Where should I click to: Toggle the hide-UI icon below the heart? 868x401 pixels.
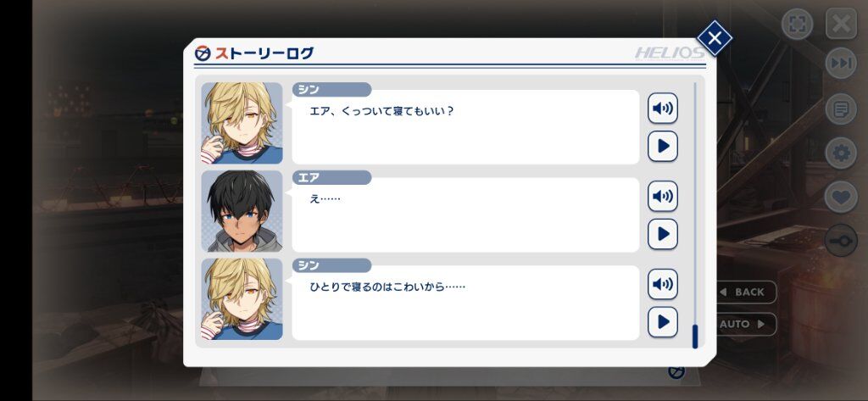click(841, 241)
